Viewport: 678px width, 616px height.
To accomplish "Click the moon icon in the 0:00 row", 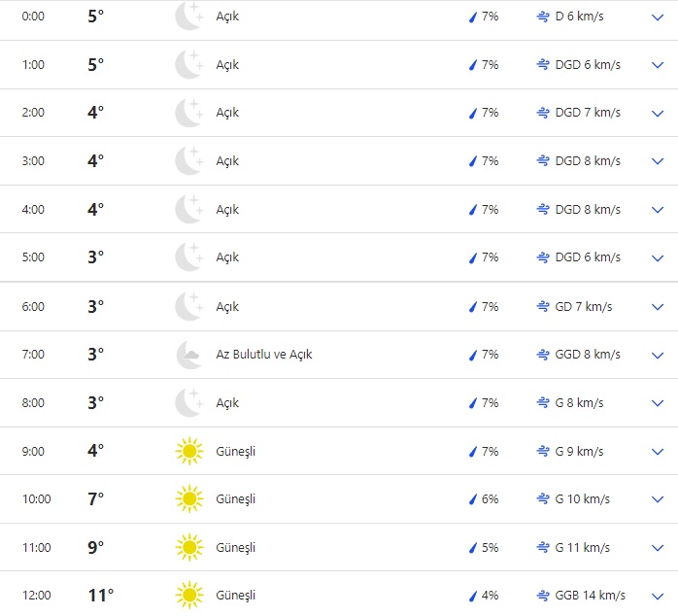I will tap(188, 17).
